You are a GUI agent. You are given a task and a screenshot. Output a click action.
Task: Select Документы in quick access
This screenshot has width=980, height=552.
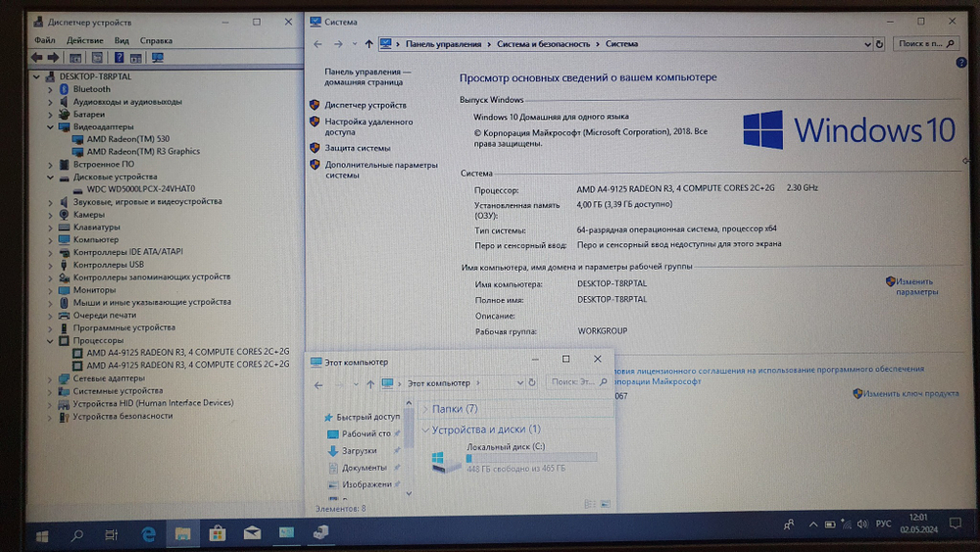365,468
